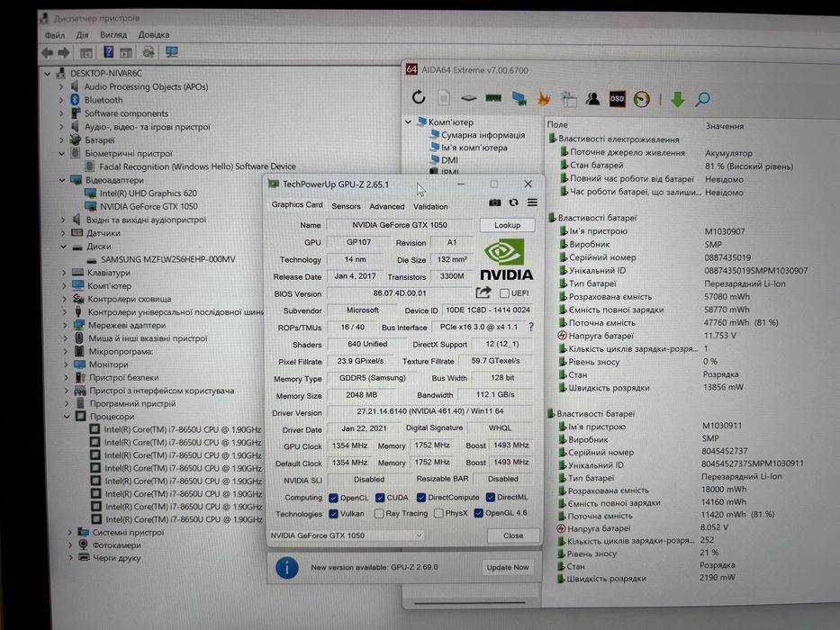Click the GPU-Z info update icon
840x630 pixels.
point(286,567)
